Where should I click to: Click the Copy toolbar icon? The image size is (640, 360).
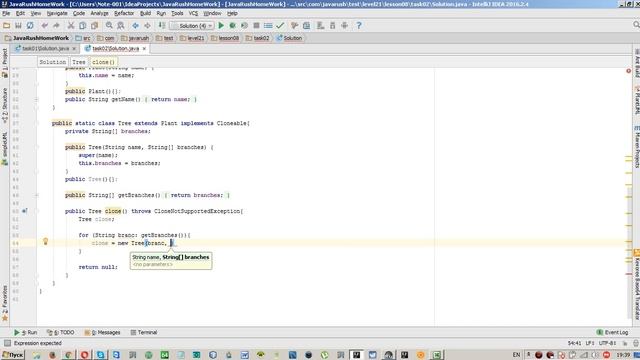82,25
